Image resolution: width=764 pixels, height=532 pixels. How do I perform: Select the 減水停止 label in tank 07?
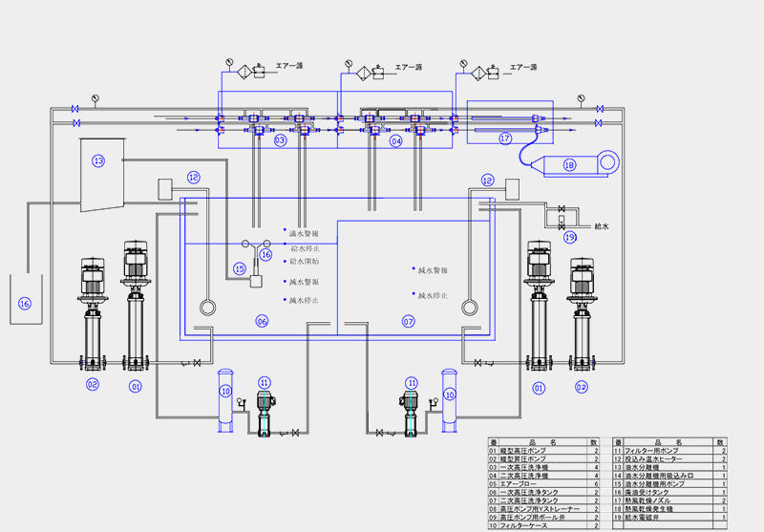tap(433, 296)
